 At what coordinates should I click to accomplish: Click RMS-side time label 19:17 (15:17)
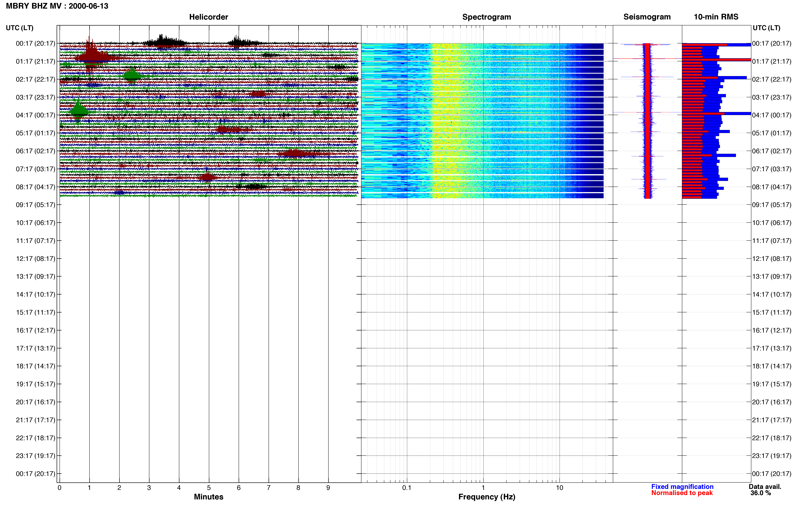772,384
